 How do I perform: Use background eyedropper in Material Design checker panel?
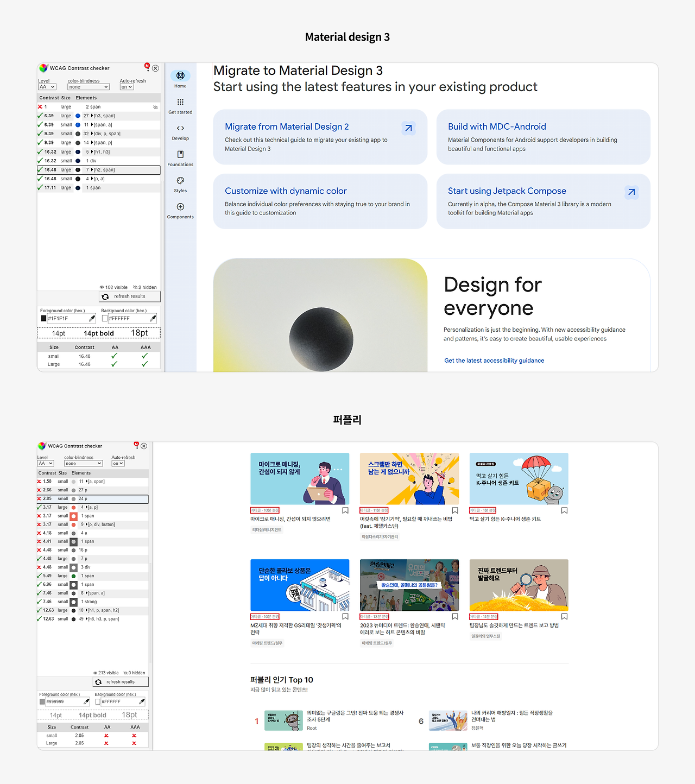[153, 319]
